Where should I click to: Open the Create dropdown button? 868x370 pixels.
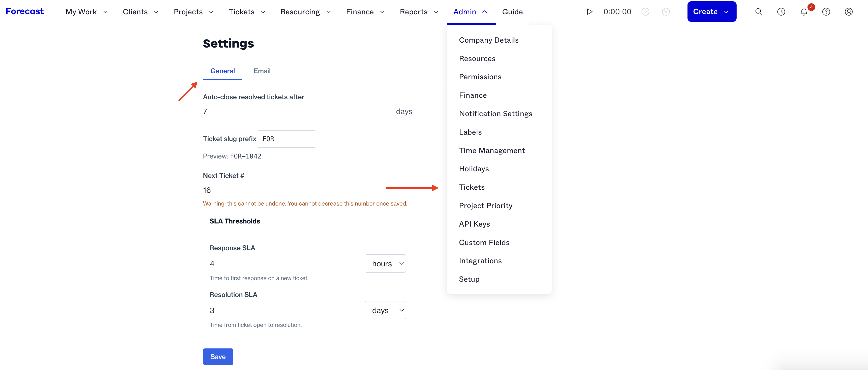711,12
